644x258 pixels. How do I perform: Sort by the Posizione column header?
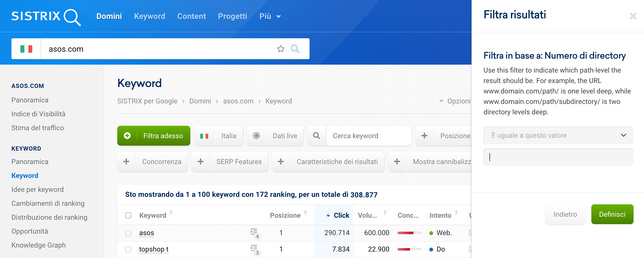pyautogui.click(x=285, y=215)
